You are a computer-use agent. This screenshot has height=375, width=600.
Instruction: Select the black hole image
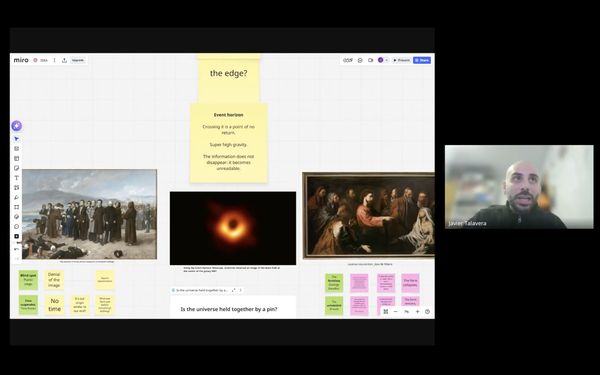[x=233, y=228]
